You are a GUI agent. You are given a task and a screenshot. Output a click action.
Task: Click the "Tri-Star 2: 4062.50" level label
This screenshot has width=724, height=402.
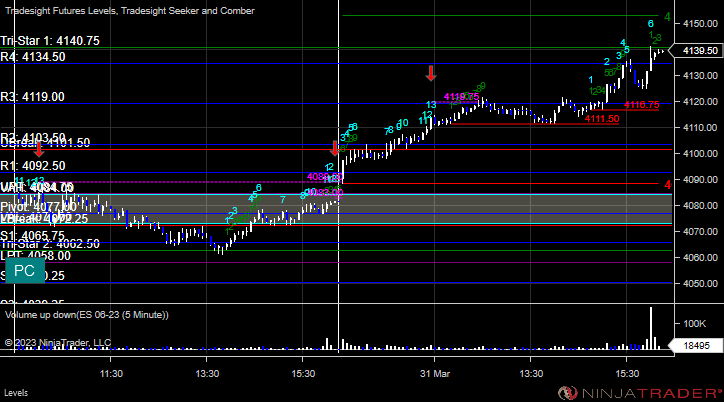point(50,244)
